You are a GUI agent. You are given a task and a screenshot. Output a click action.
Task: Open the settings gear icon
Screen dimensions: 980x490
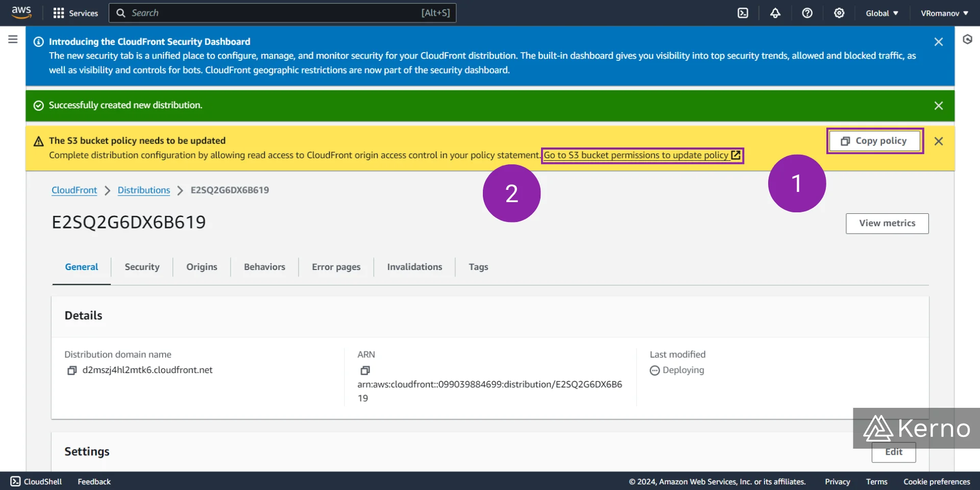coord(839,13)
